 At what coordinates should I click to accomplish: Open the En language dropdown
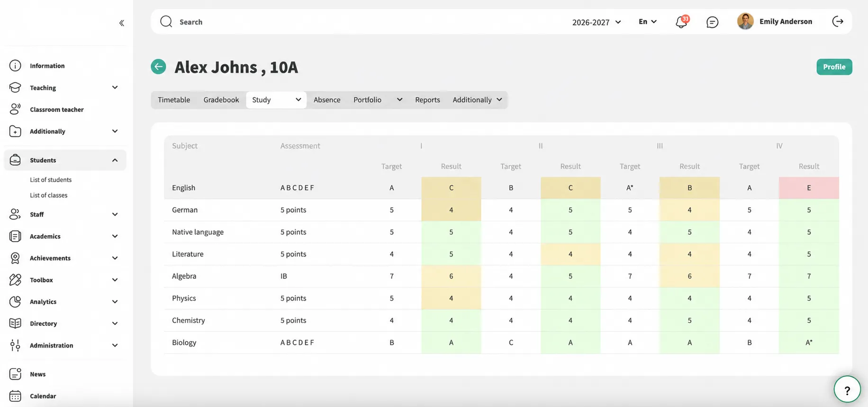tap(647, 21)
